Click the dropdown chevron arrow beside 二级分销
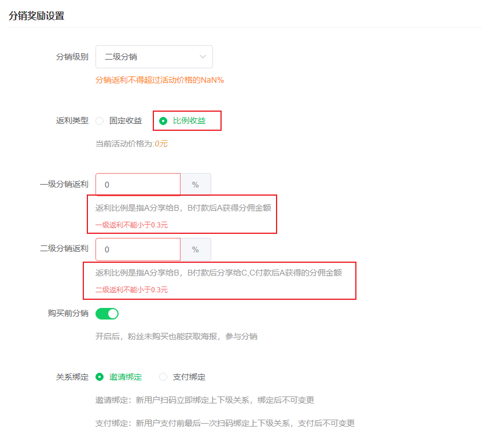Image resolution: width=482 pixels, height=448 pixels. point(203,57)
